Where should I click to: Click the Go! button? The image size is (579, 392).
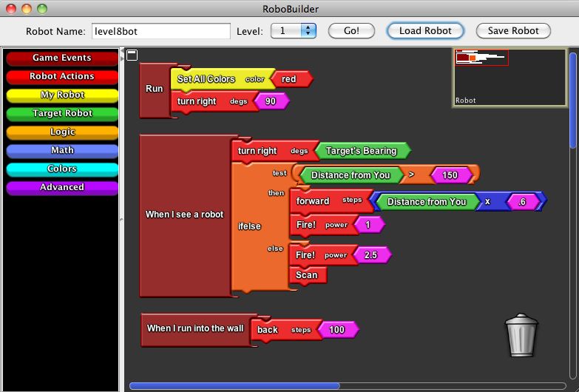351,30
